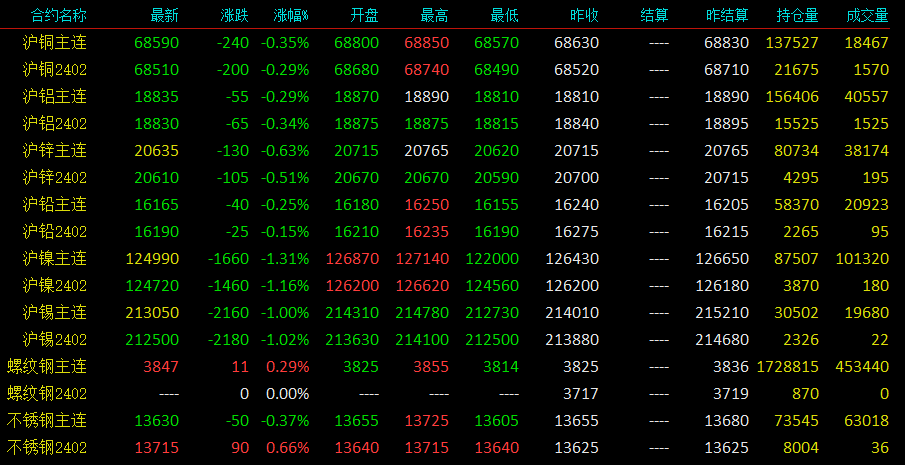Select the 沪锡2402 contract row
This screenshot has width=905, height=465.
click(x=452, y=340)
